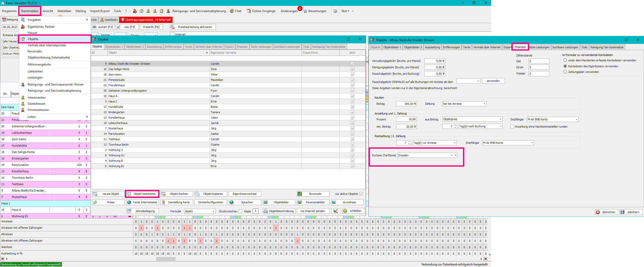Open 'Jahresbelegung' button
644x267 pixels.
tap(142, 211)
